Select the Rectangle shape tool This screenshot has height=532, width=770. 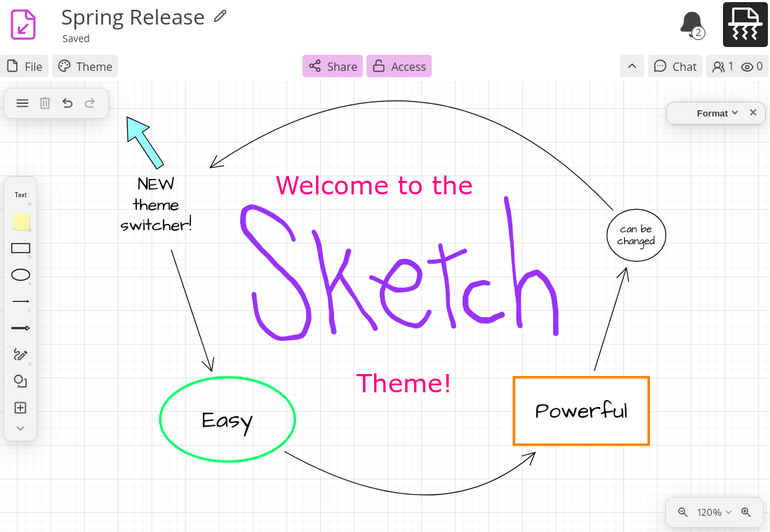[20, 248]
